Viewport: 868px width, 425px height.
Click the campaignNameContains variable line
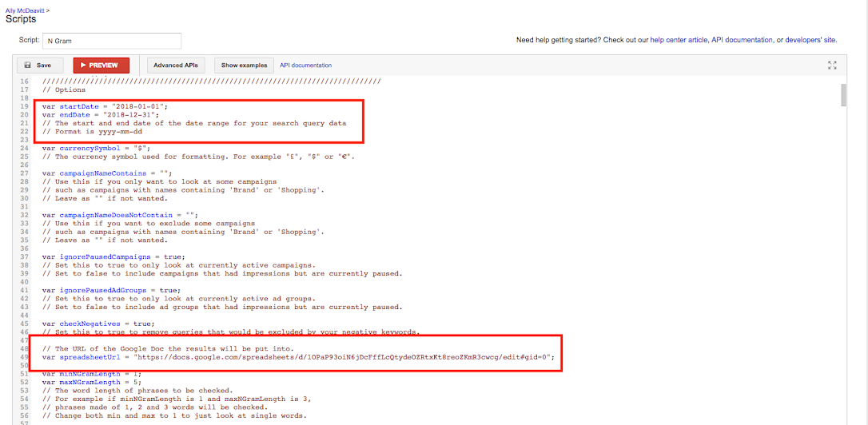coord(107,173)
